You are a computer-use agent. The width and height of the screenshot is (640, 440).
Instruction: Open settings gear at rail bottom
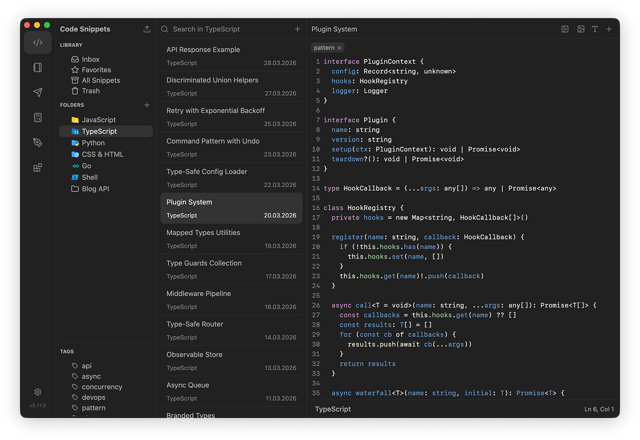pos(38,392)
